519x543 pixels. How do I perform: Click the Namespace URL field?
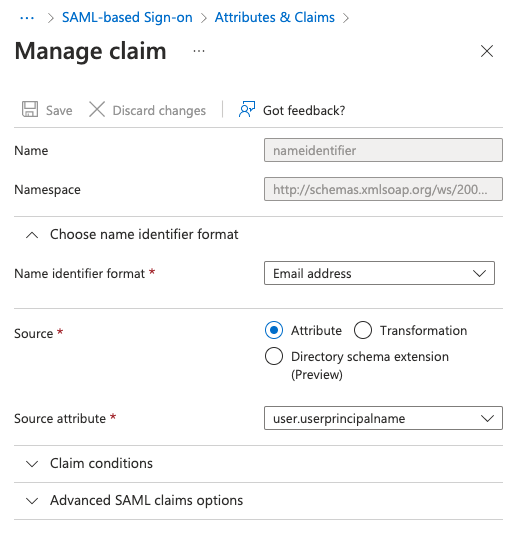pos(383,189)
